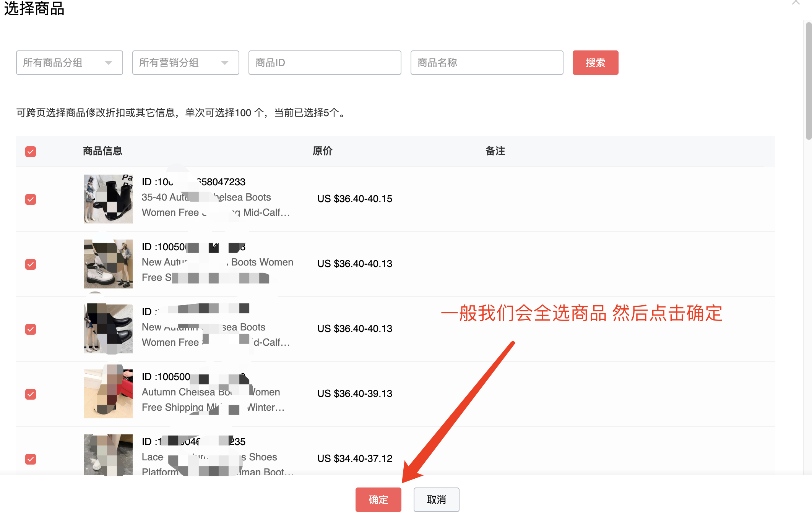Click the red 确定 confirm button
Image resolution: width=812 pixels, height=515 pixels.
tap(378, 499)
